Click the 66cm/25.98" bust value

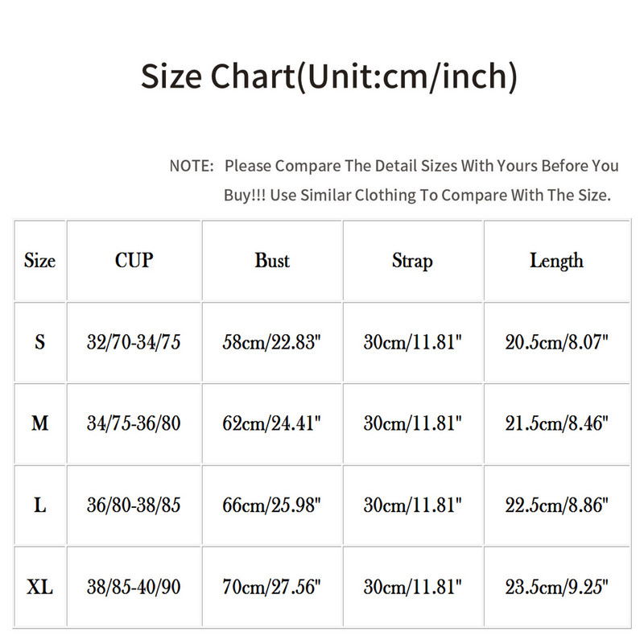coord(272,506)
